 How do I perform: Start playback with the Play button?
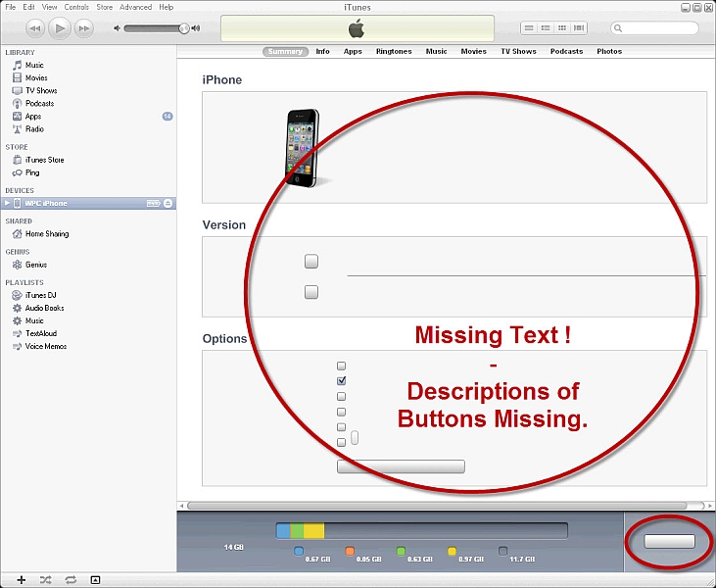point(60,28)
